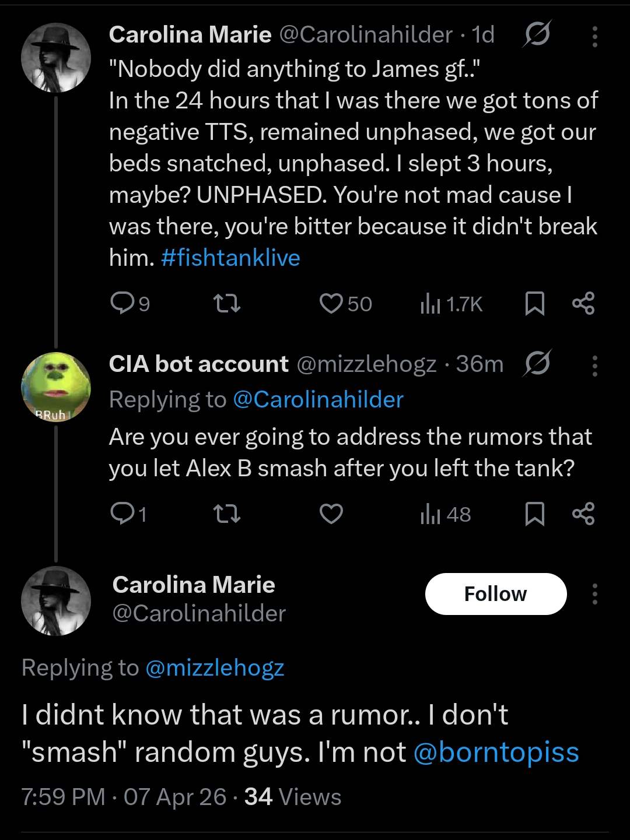Open the #fishtanklive hashtag

[x=230, y=258]
